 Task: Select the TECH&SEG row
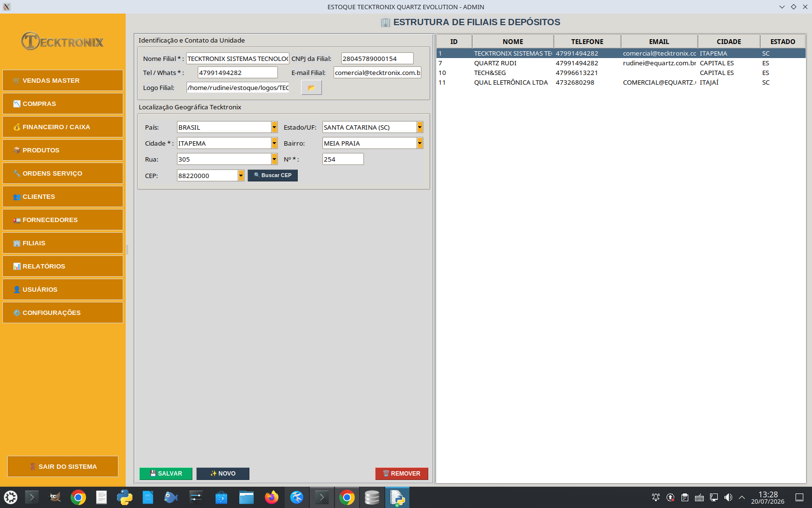pos(621,73)
